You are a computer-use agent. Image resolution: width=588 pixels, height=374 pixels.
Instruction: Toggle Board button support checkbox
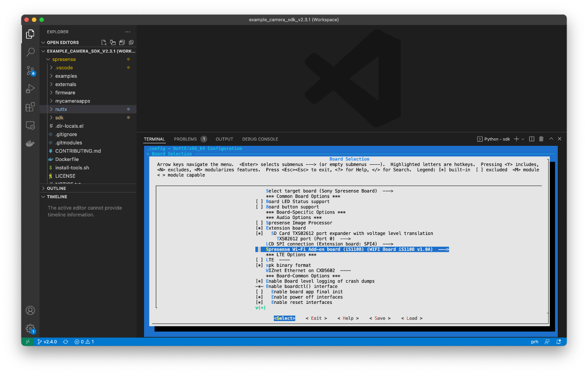(260, 207)
